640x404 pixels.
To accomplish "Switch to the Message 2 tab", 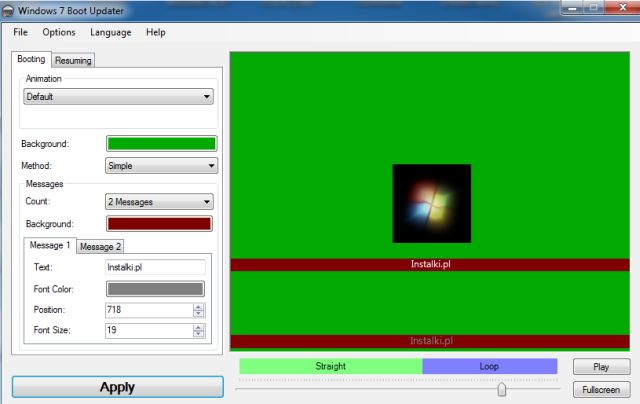I will click(100, 246).
